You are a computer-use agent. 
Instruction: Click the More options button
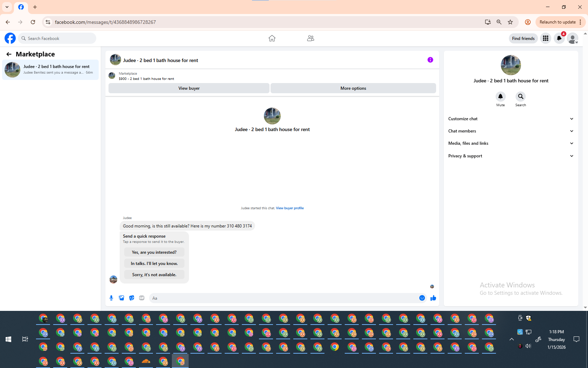[353, 88]
